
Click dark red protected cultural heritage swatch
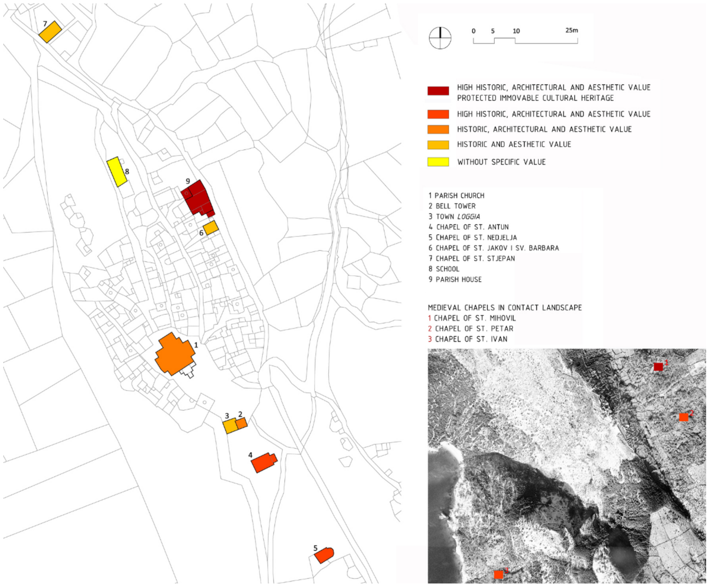(438, 91)
